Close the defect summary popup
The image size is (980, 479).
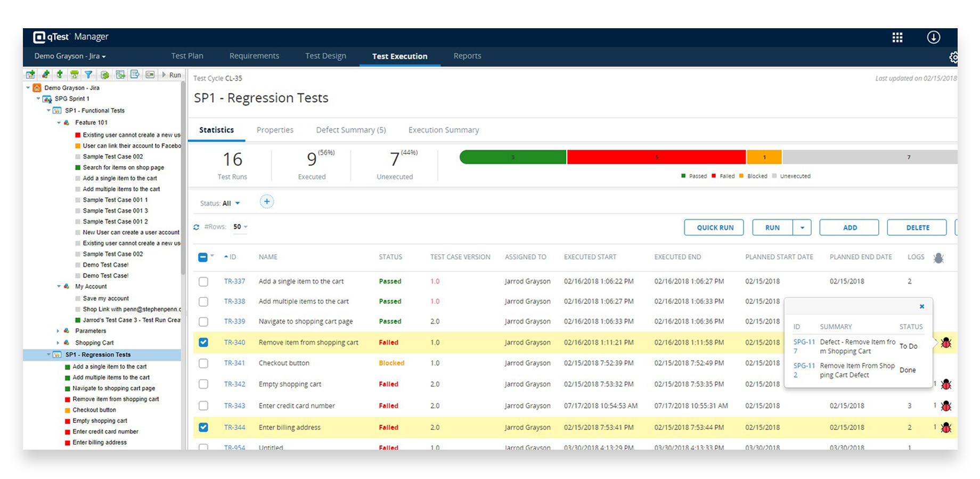(x=922, y=307)
